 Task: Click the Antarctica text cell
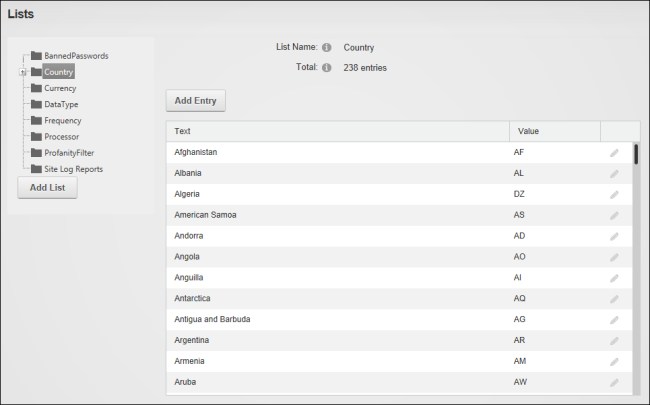pyautogui.click(x=338, y=298)
